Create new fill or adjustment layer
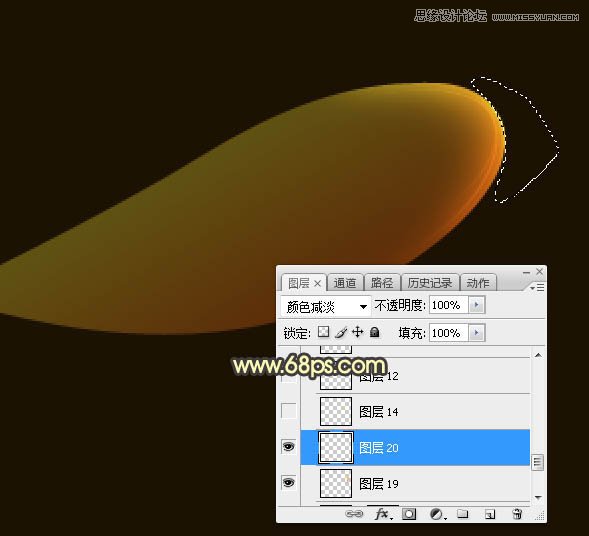The image size is (589, 536). 437,514
